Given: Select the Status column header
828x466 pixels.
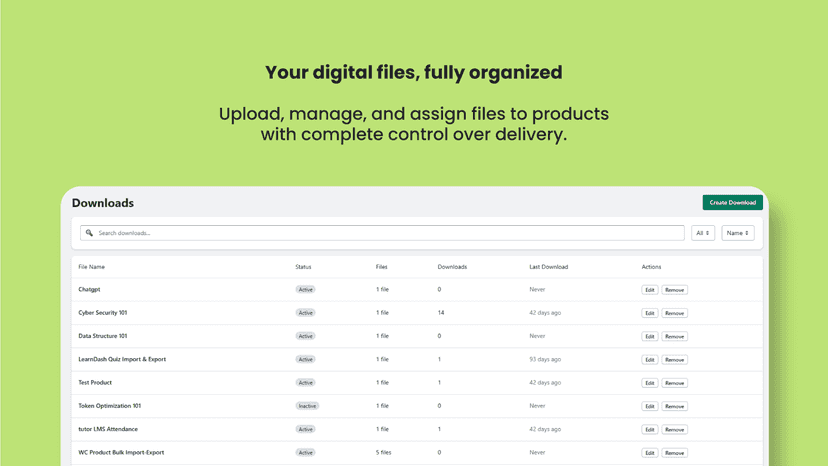Looking at the screenshot, I should click(x=303, y=267).
